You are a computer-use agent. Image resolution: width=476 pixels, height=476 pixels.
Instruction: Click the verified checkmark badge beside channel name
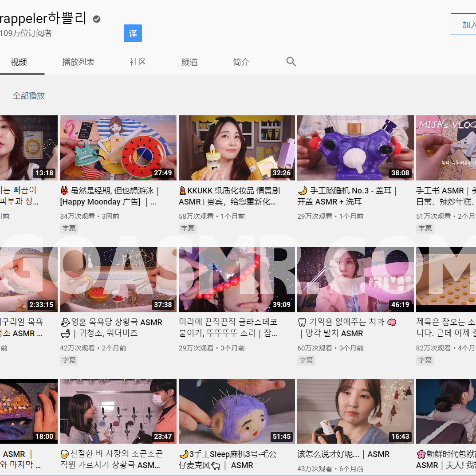96,19
